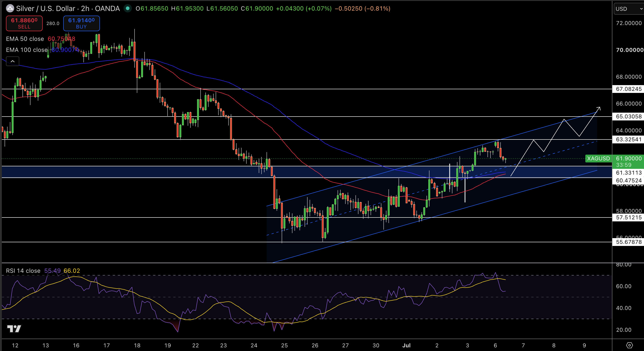Click the 57.51215 price label

point(629,217)
